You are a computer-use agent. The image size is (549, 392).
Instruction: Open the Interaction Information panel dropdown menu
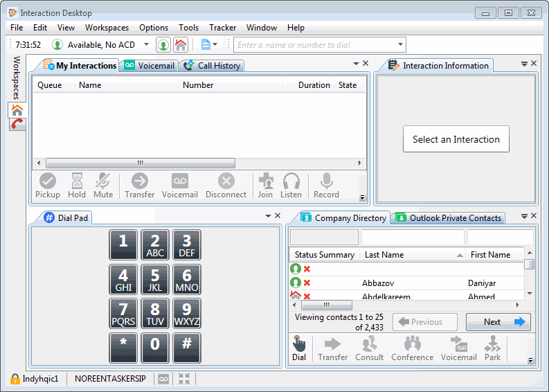(x=524, y=64)
